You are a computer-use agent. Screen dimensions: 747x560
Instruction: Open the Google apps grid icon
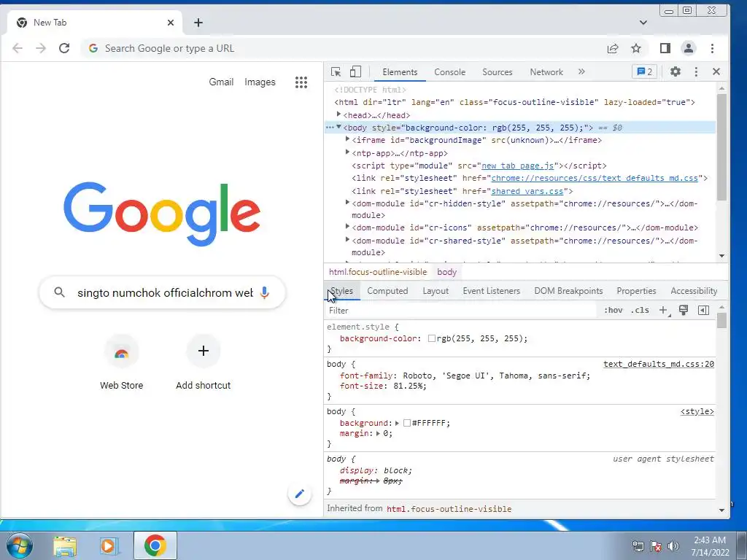point(301,82)
